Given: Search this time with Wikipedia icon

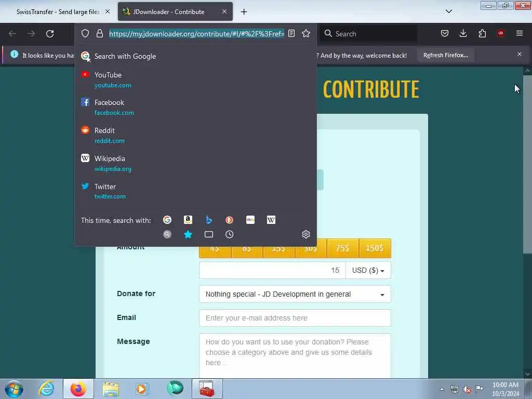Looking at the screenshot, I should click(271, 220).
